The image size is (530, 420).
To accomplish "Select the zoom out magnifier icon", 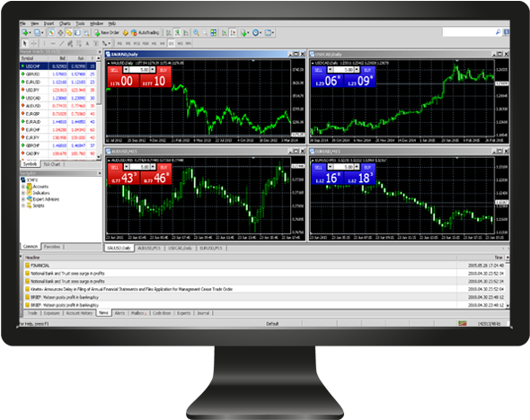I will click(x=205, y=32).
